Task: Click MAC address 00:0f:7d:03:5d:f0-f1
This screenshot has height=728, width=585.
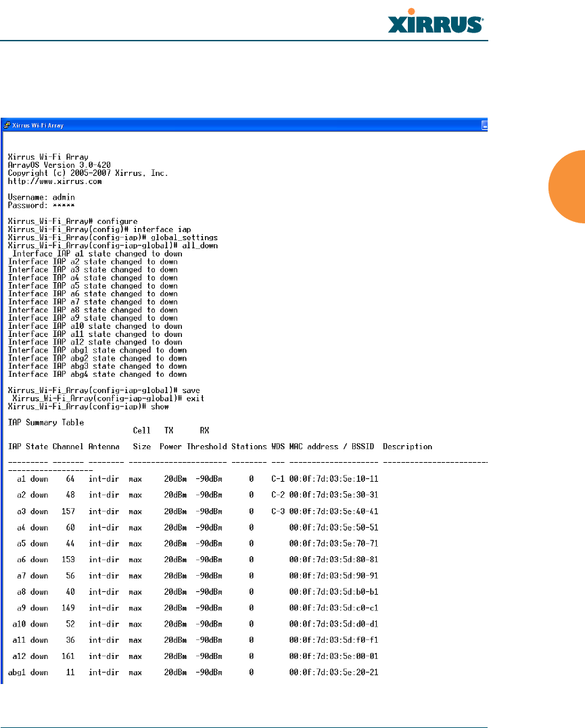Action: point(334,640)
